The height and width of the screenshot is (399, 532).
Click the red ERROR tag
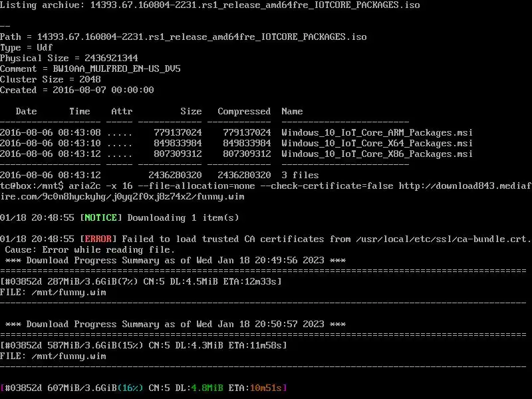coord(98,239)
